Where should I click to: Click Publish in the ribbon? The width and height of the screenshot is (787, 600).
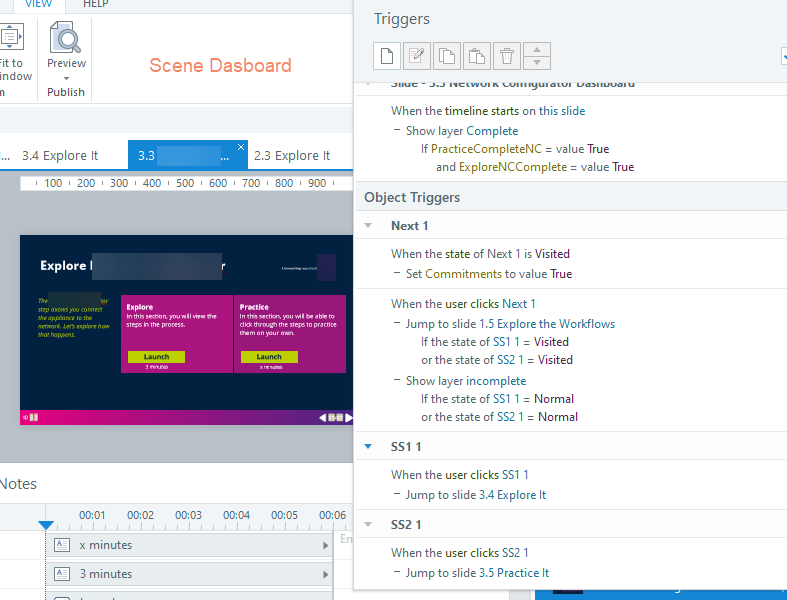click(66, 92)
